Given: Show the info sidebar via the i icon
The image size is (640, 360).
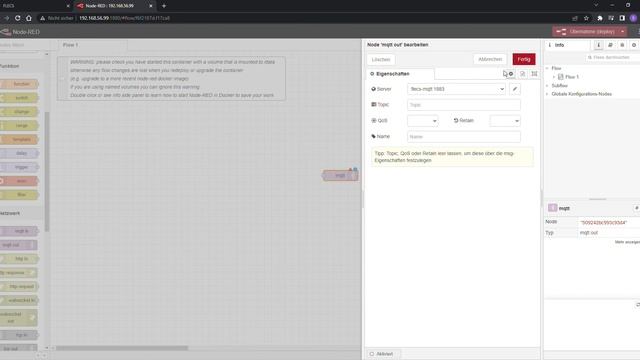Looking at the screenshot, I should [598, 45].
